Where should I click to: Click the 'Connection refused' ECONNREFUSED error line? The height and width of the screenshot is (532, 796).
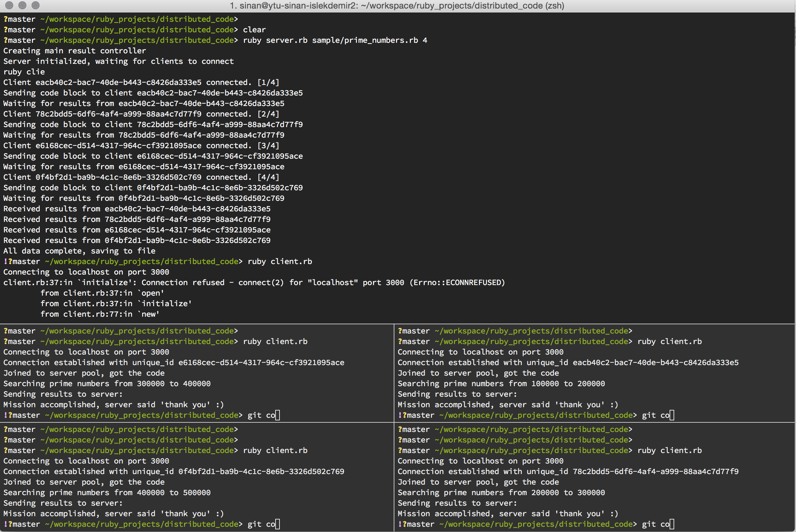click(254, 282)
